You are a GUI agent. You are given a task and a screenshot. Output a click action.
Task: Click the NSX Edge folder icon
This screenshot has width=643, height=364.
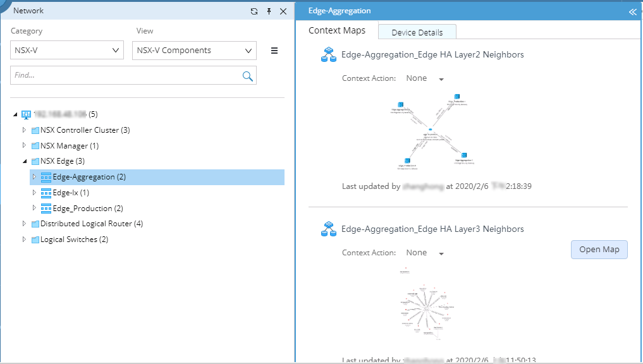click(35, 162)
